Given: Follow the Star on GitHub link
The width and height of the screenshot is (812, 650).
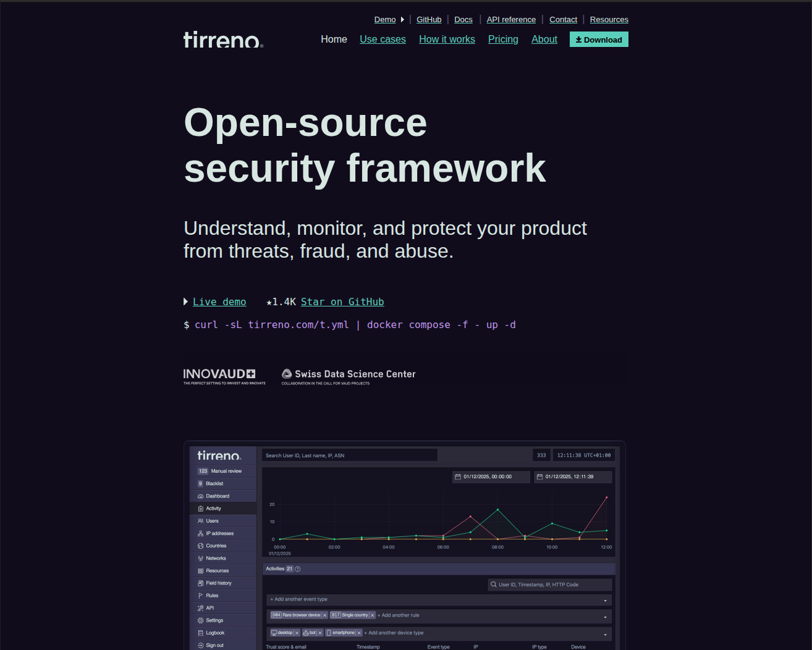Looking at the screenshot, I should point(342,302).
